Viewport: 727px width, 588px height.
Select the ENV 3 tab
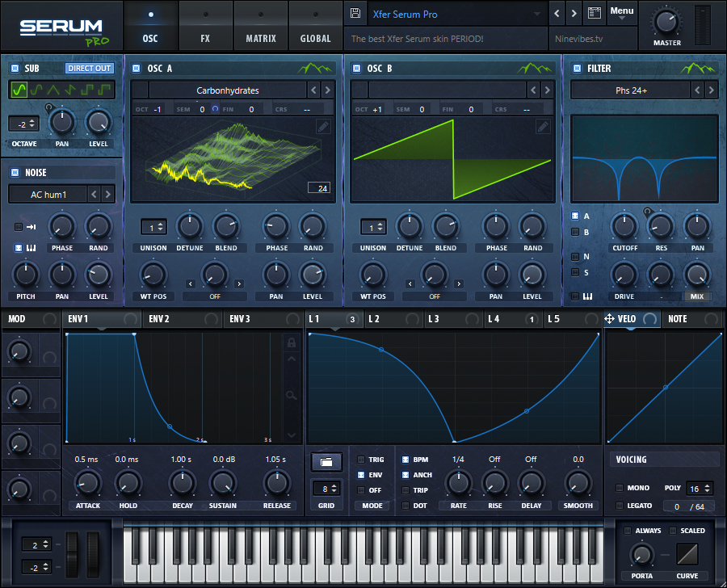263,319
